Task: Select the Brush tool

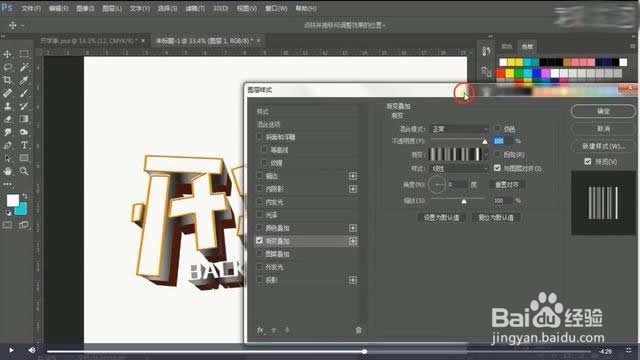Action: [24, 93]
